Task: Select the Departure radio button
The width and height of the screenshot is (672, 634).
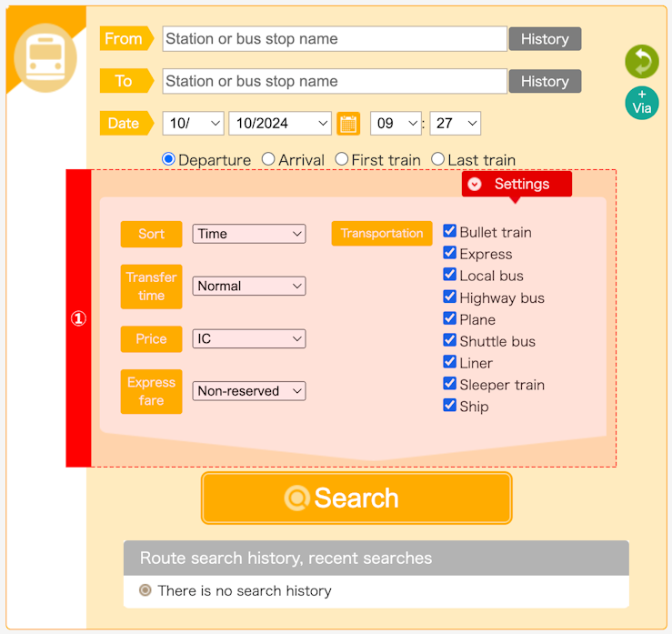Action: 168,159
